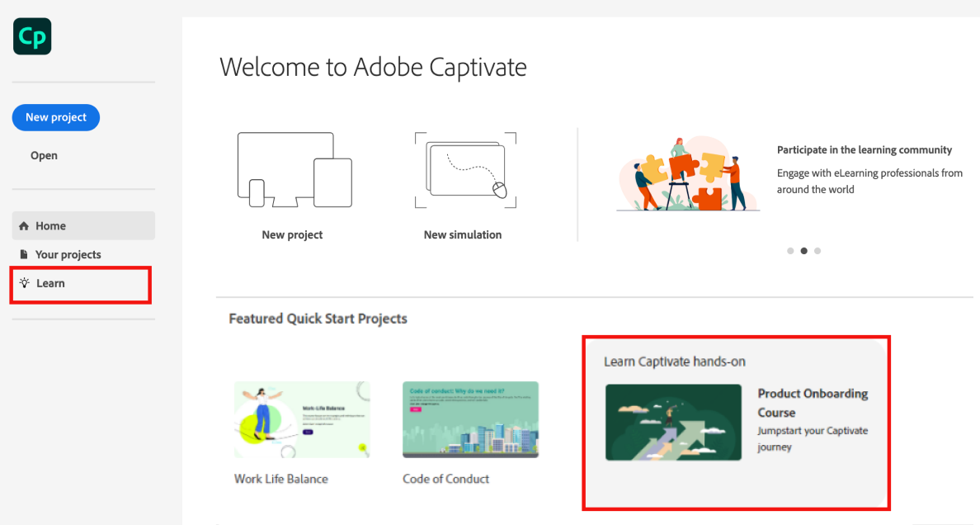980x525 pixels.
Task: Click the Your projects document icon
Action: tap(24, 254)
